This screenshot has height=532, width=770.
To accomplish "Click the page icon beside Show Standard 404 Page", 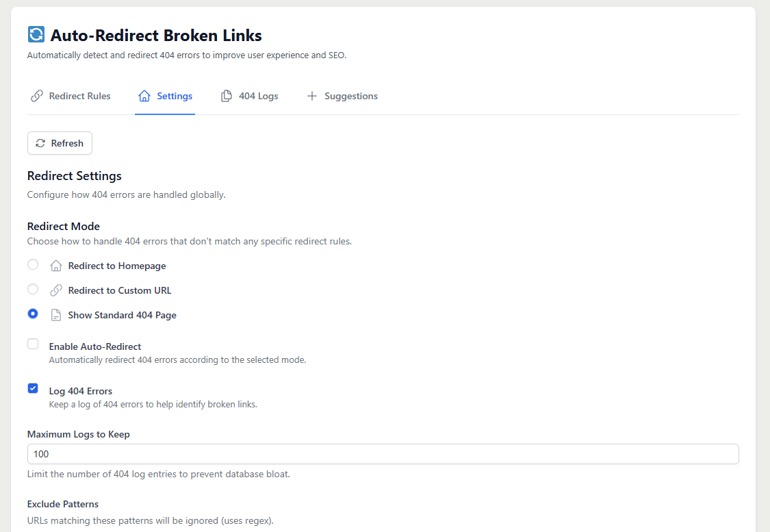I will [x=56, y=315].
